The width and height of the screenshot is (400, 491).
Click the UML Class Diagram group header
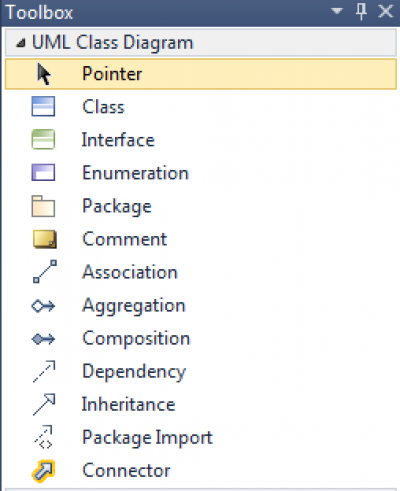pyautogui.click(x=201, y=43)
